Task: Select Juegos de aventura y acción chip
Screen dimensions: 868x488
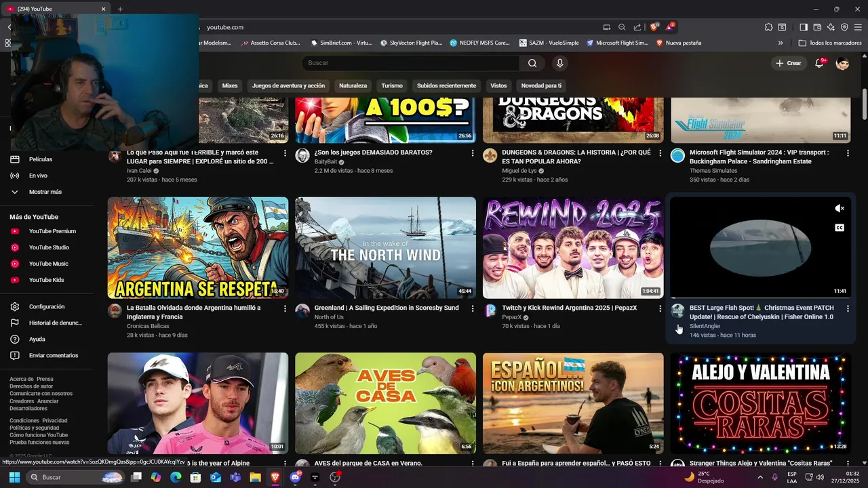Action: pos(288,85)
